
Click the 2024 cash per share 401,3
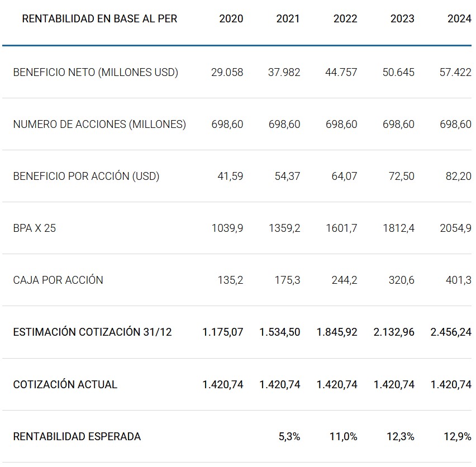point(459,280)
